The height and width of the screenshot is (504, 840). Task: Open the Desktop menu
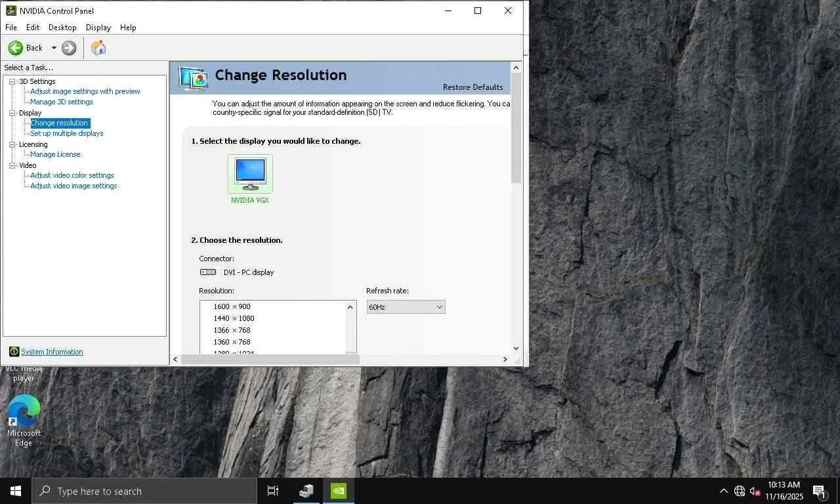pyautogui.click(x=62, y=28)
